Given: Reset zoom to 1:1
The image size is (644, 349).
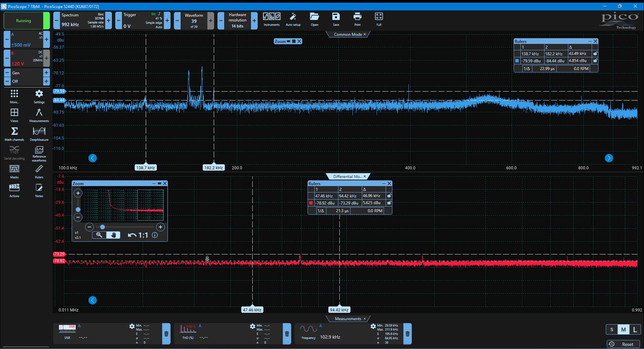Looking at the screenshot, I should tap(143, 235).
